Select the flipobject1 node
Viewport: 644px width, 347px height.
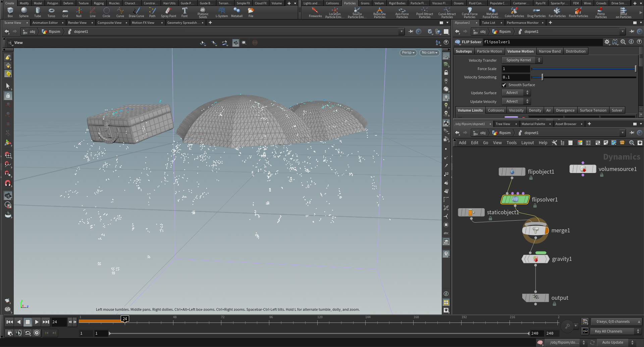[x=512, y=172]
